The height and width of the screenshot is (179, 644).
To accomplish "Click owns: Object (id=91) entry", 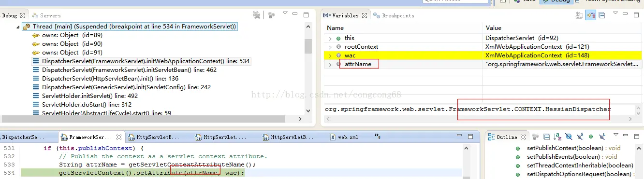I will tap(67, 53).
